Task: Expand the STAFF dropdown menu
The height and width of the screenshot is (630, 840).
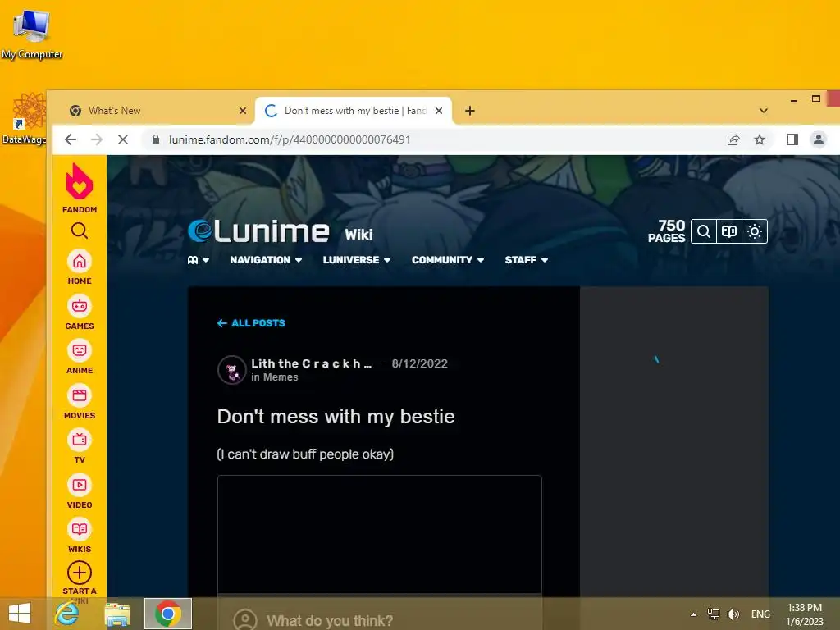Action: click(526, 260)
